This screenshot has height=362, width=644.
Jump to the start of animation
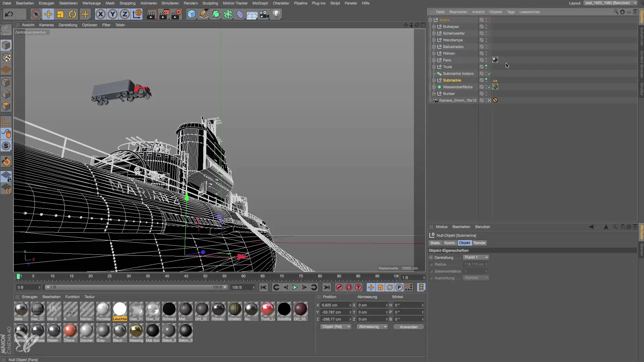[x=264, y=287]
